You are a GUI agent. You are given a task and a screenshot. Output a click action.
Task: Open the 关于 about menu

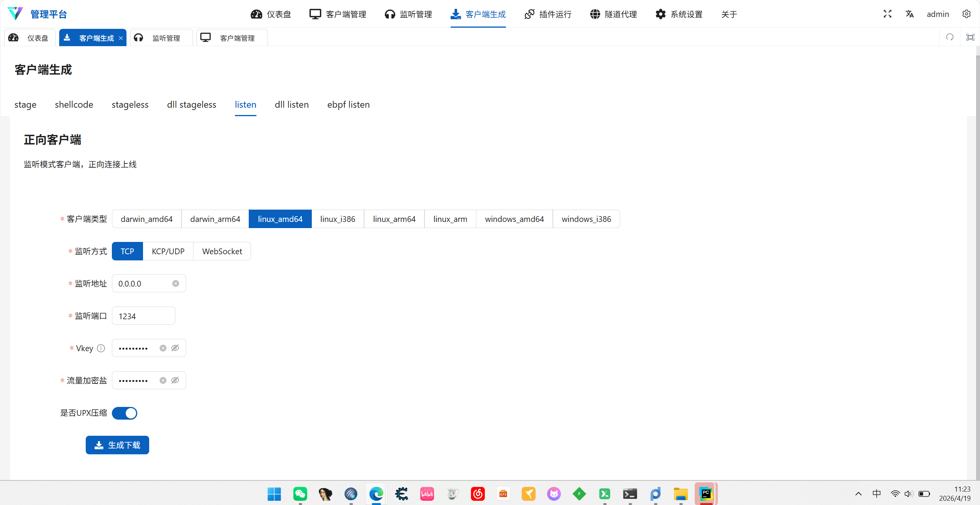pyautogui.click(x=729, y=14)
